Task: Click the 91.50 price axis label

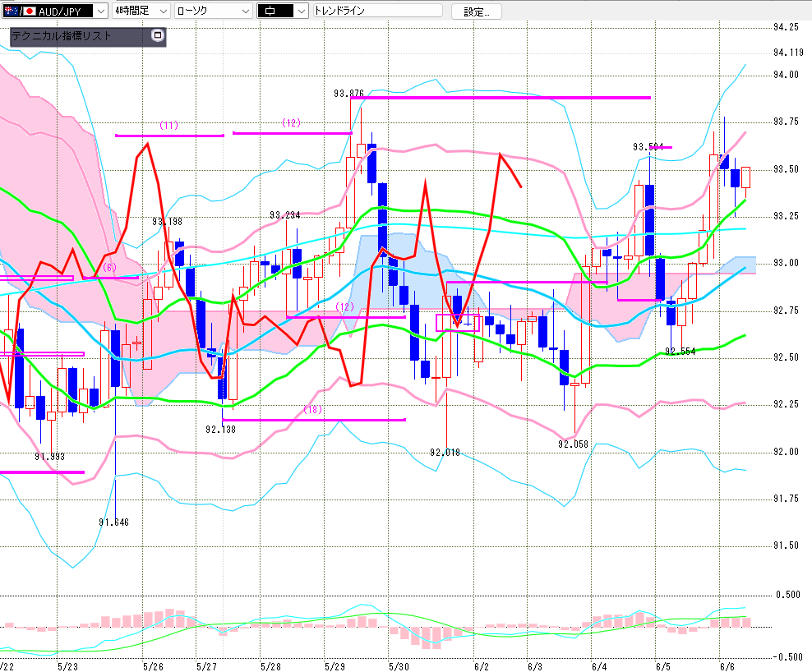Action: click(786, 545)
